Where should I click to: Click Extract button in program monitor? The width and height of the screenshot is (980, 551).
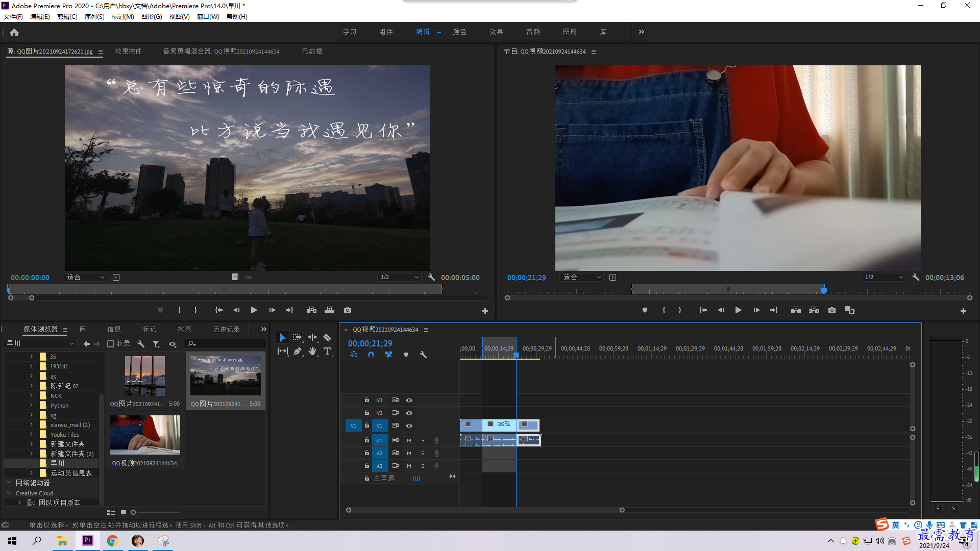(x=814, y=310)
